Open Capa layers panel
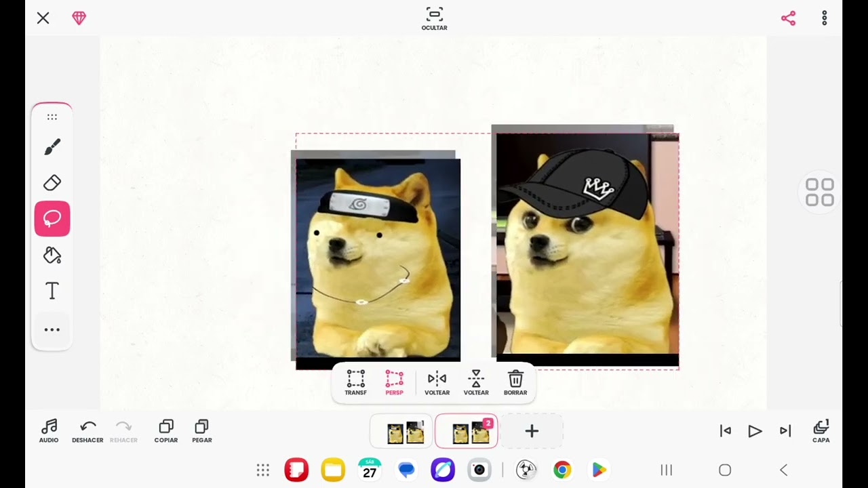This screenshot has width=868, height=488. [821, 431]
